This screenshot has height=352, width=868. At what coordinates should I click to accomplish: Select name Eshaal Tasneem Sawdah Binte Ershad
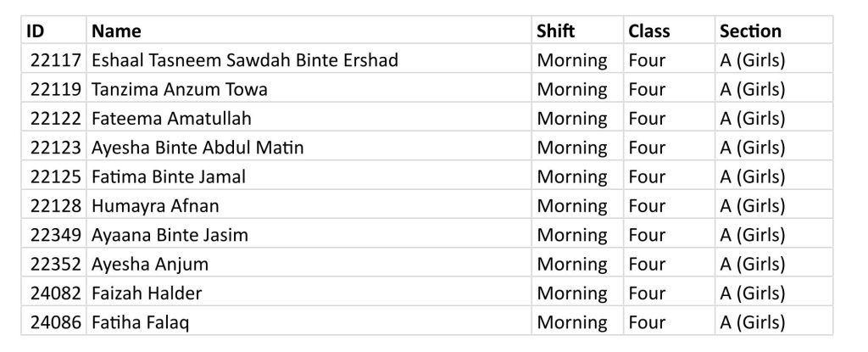pyautogui.click(x=245, y=60)
